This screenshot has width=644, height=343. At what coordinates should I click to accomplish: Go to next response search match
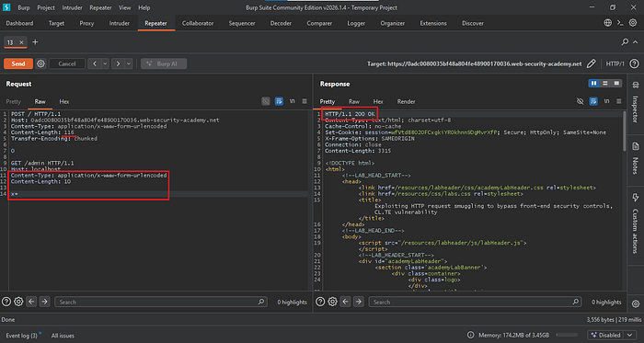click(x=359, y=302)
